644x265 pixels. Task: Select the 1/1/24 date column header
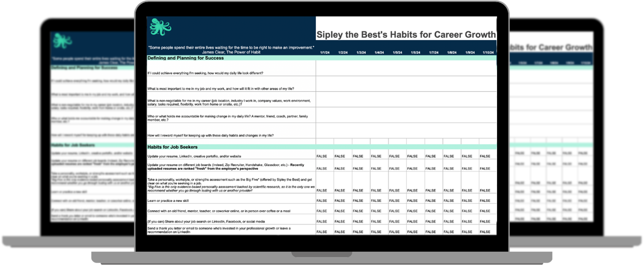tap(325, 53)
